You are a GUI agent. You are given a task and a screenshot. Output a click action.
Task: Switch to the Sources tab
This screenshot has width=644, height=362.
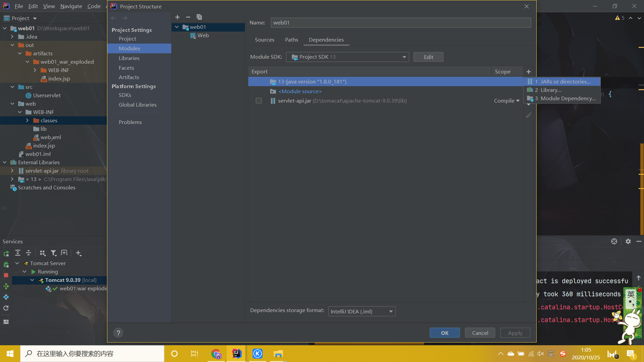[264, 40]
